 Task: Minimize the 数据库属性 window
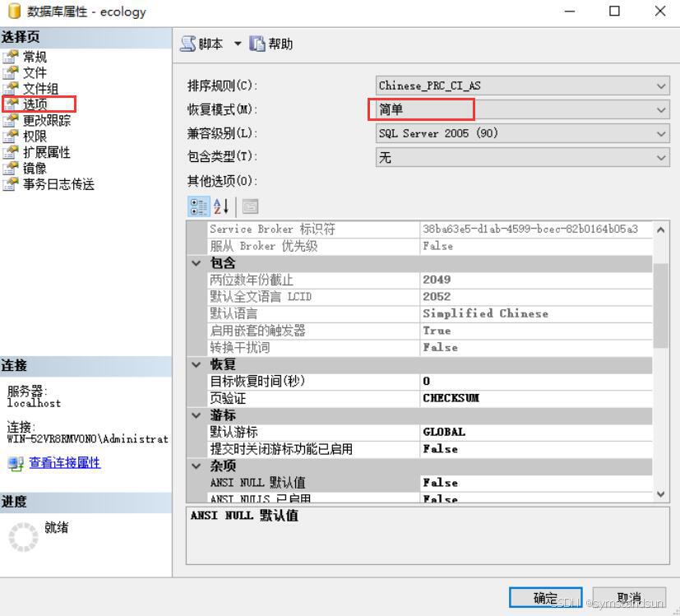[570, 12]
